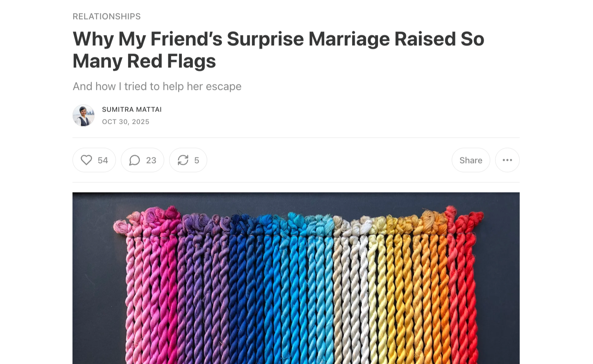This screenshot has height=364, width=593.
Task: Click the pink thread skeins in the image
Action: 147,286
